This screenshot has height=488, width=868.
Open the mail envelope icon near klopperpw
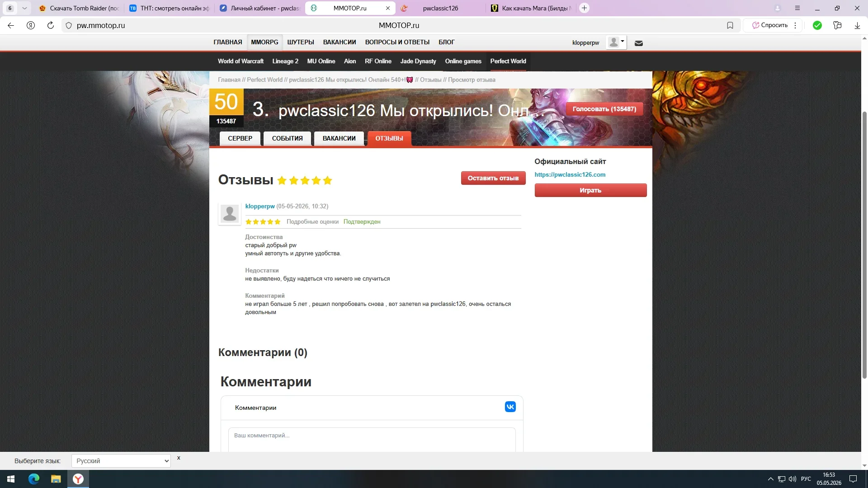click(x=639, y=43)
